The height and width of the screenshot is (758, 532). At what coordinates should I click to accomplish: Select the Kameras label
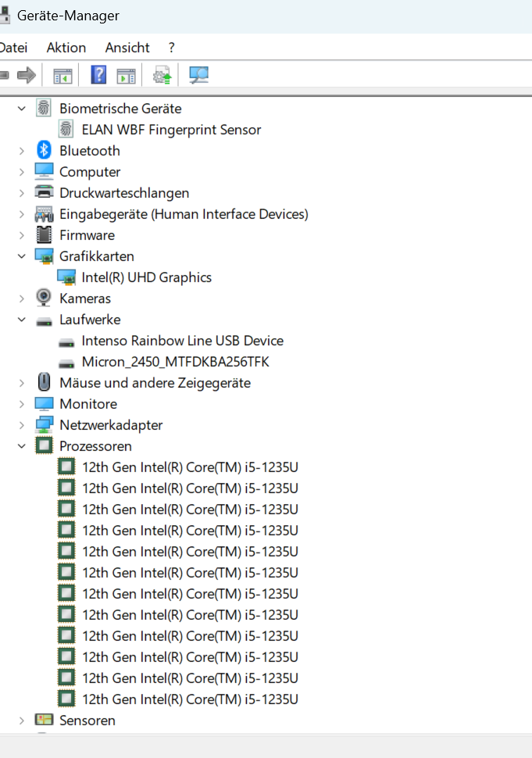pos(85,299)
